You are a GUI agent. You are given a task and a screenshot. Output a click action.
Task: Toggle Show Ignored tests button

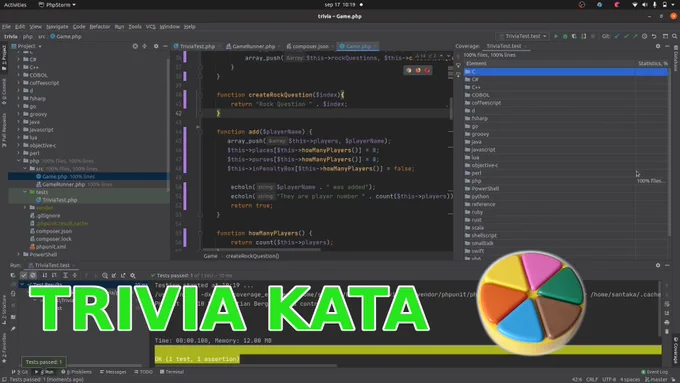coord(33,275)
